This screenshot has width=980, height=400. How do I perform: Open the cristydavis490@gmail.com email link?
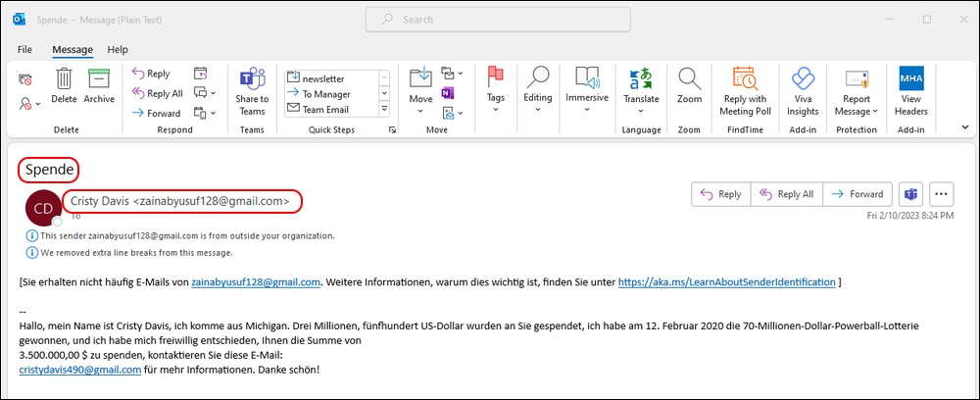point(80,370)
